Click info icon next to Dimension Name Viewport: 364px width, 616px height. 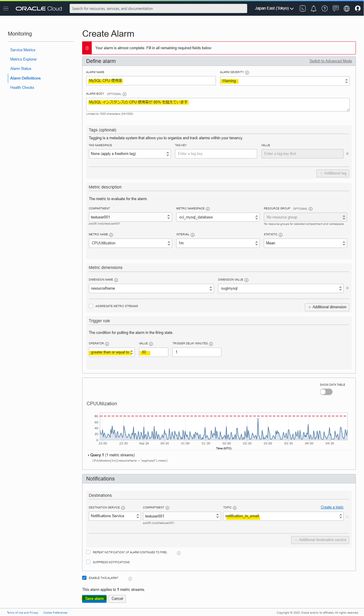pos(116,280)
